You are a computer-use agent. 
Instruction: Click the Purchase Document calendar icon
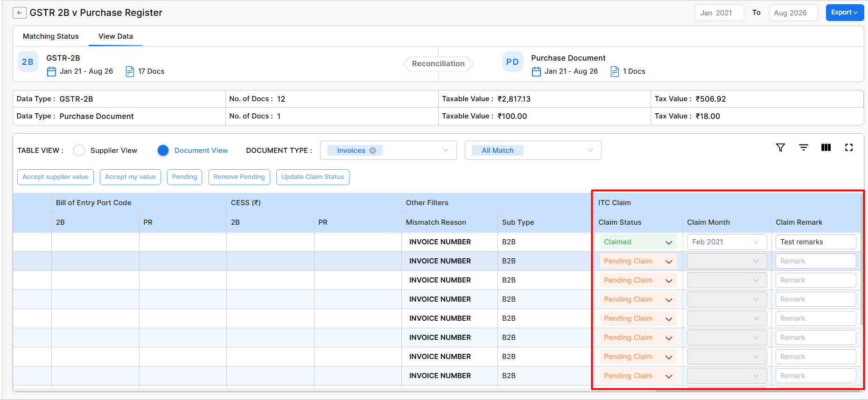coord(536,71)
